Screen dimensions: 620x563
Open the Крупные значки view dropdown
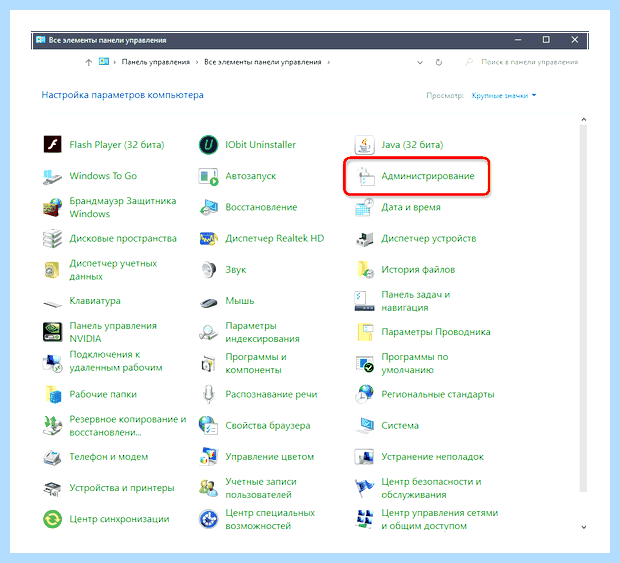503,95
